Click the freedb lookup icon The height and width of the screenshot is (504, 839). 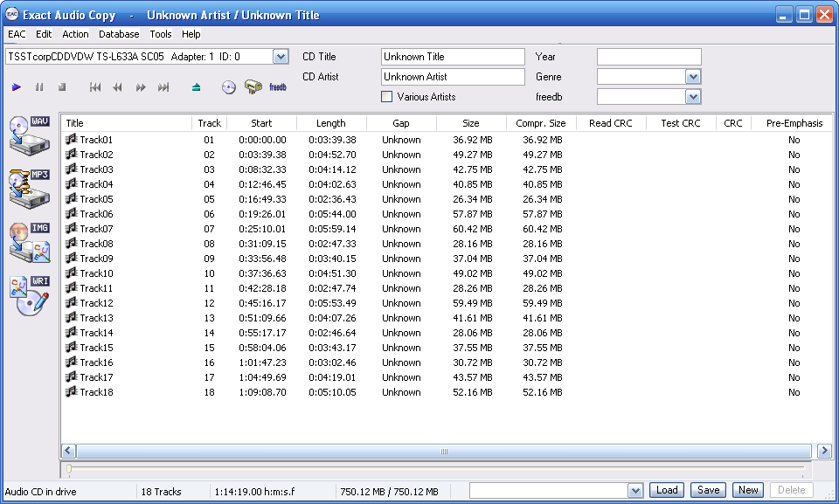click(278, 87)
